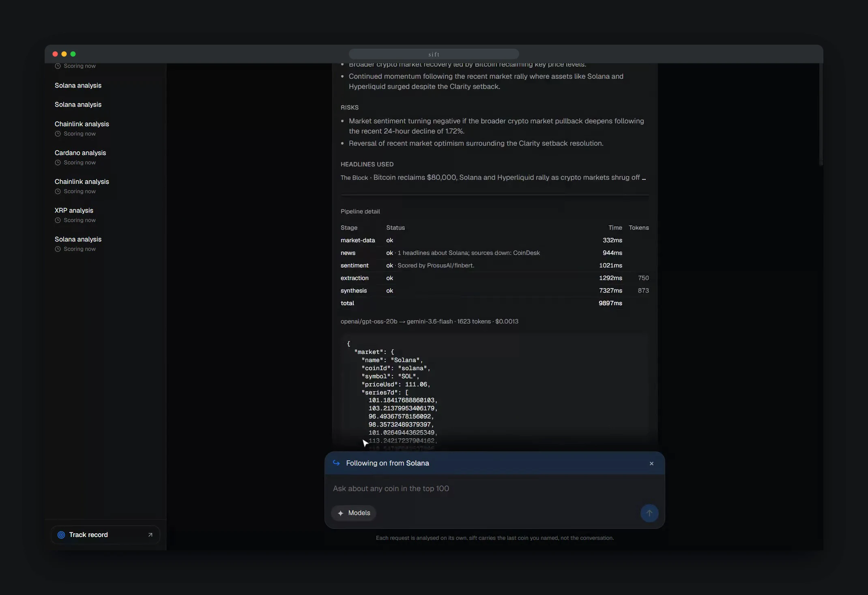
Task: Click the JSON line "symbol": "SOL"
Action: point(390,376)
